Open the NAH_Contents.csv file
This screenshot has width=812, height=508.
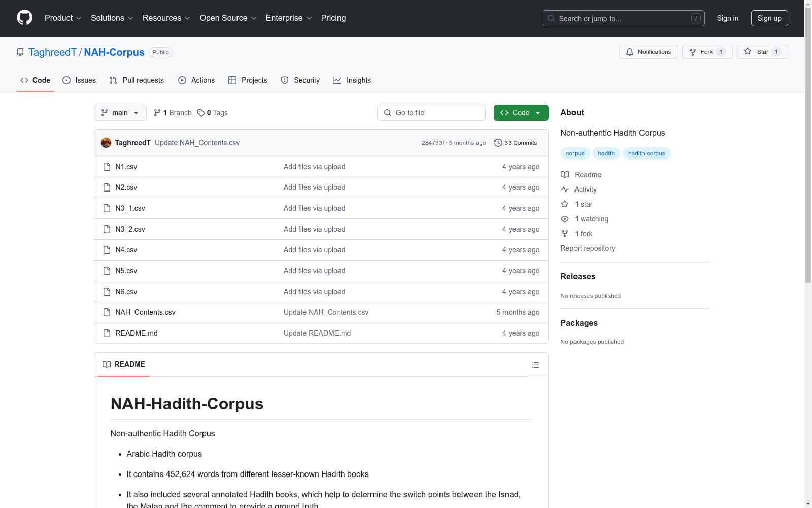145,312
